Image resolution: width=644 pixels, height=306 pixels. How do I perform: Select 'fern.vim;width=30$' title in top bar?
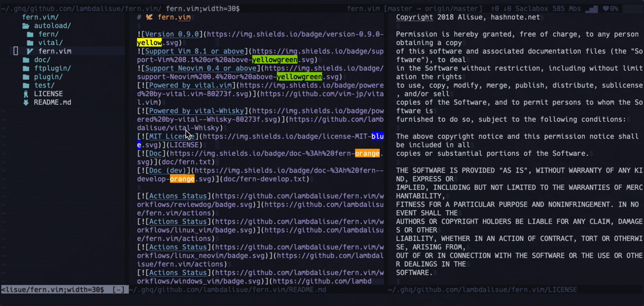click(202, 8)
